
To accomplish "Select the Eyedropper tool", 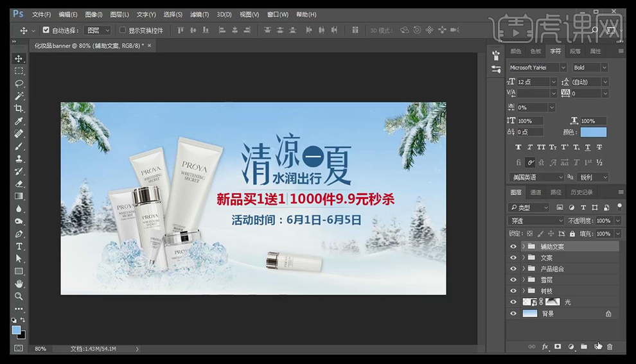I will click(x=19, y=121).
